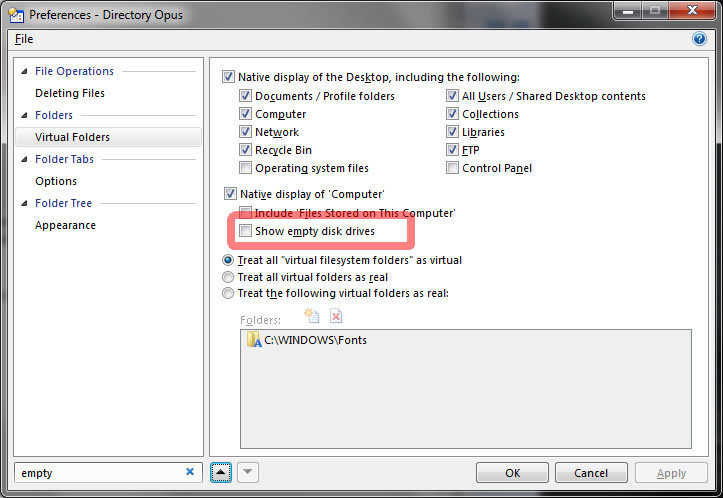723x498 pixels.
Task: Click the delete folder icon
Action: (336, 316)
